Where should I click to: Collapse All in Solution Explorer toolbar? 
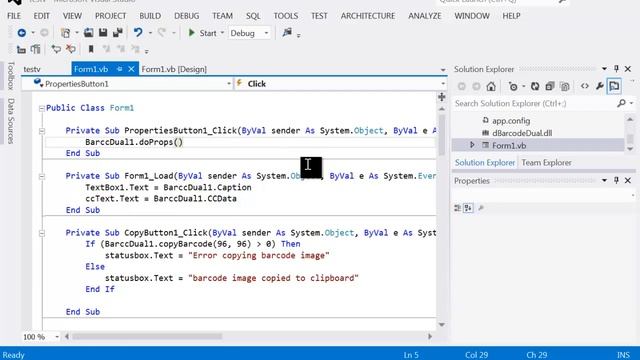(x=550, y=87)
